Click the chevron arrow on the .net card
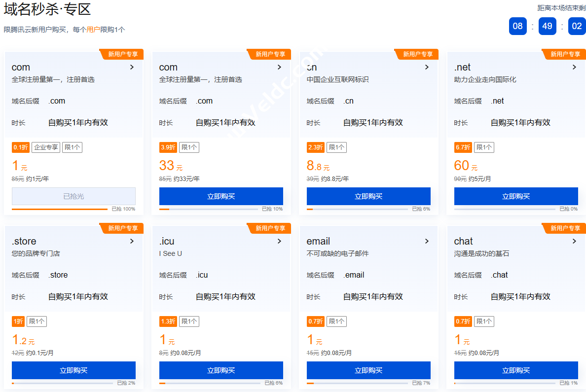The image size is (586, 392). click(x=574, y=67)
